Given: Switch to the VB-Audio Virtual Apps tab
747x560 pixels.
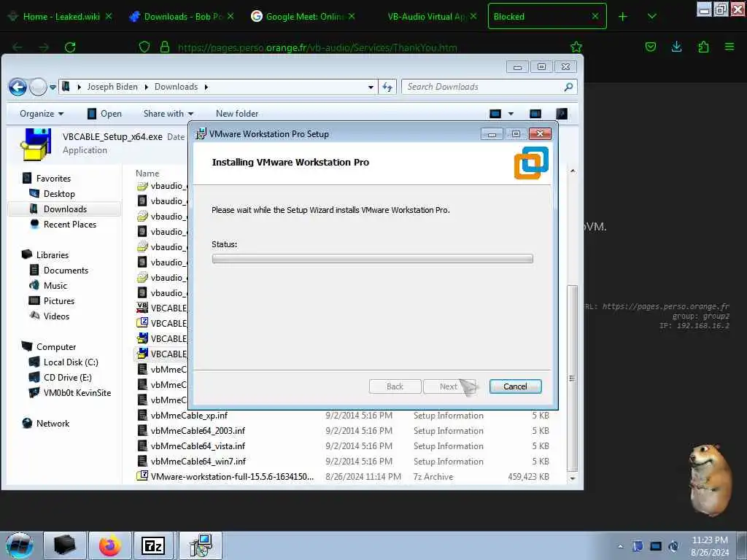Looking at the screenshot, I should (x=426, y=17).
